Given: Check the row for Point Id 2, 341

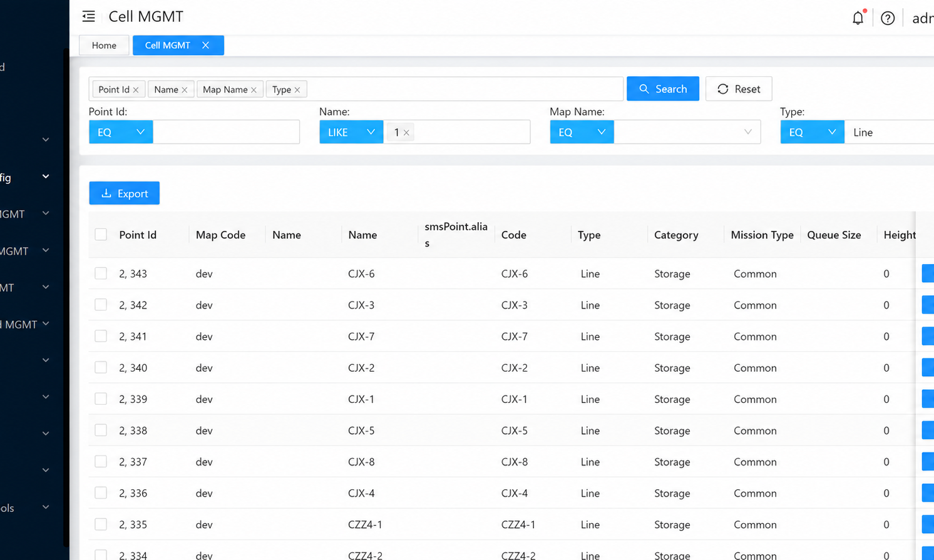Looking at the screenshot, I should [101, 336].
